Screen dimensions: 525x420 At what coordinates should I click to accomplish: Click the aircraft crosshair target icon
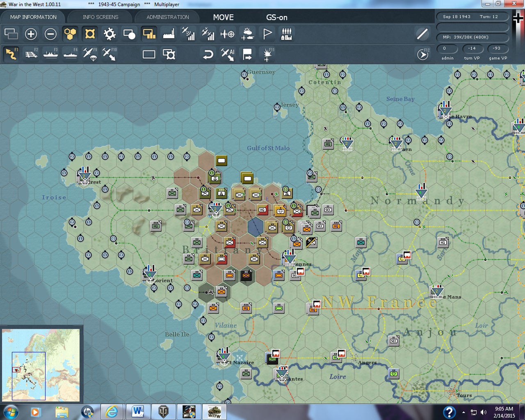[x=228, y=34]
